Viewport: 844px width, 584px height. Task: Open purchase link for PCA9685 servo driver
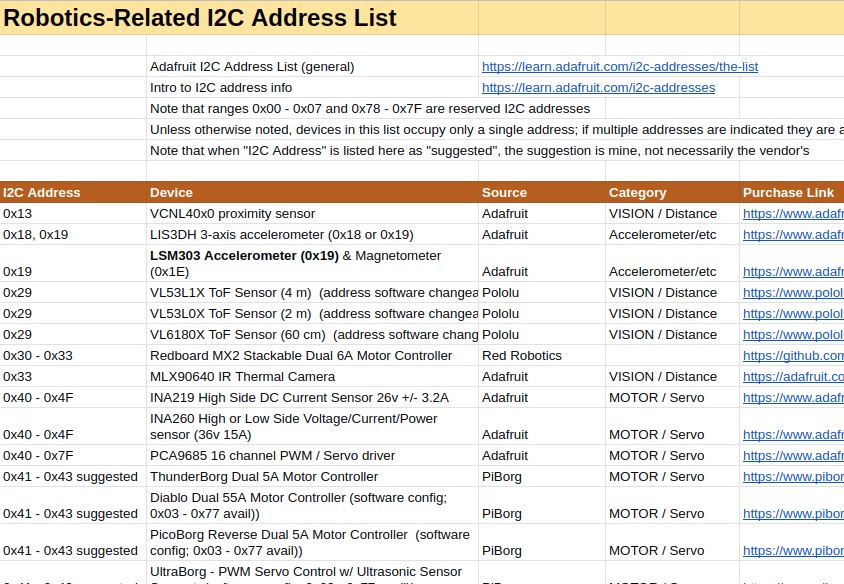(x=792, y=456)
